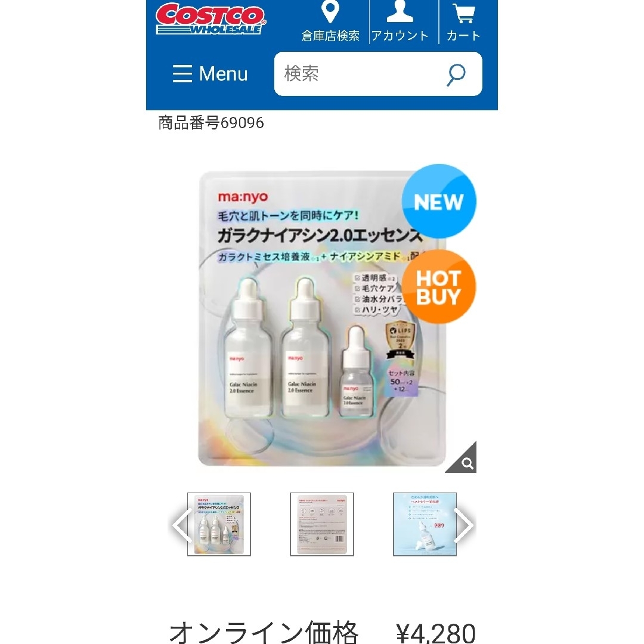The height and width of the screenshot is (644, 644).
Task: Click the 倉庫店検索 text link
Action: [x=330, y=36]
